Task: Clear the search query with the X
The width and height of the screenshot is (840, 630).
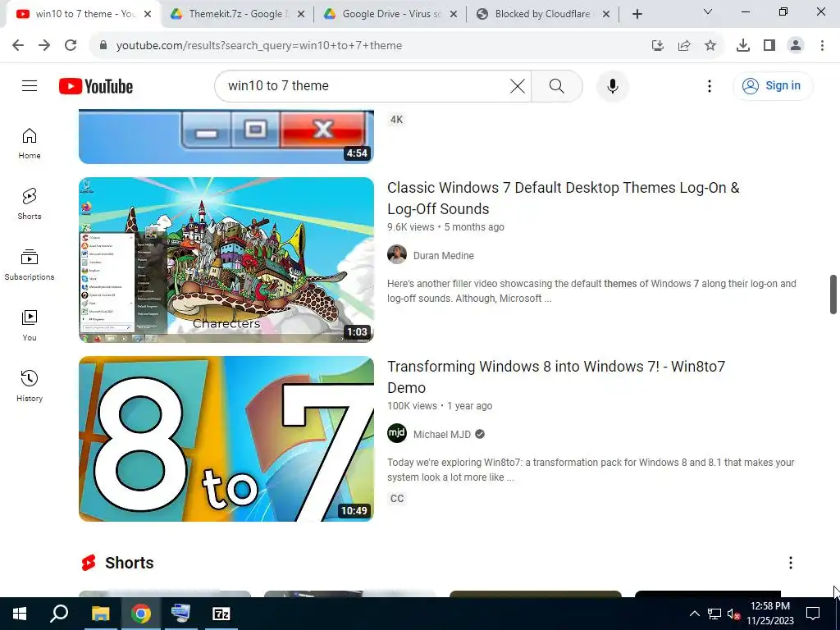Action: pos(518,85)
